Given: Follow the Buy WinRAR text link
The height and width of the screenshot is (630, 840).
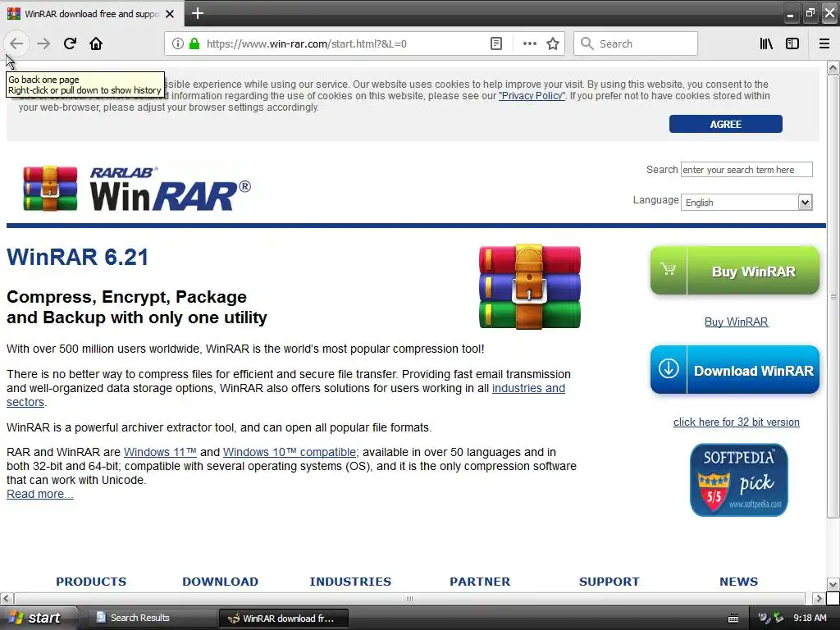Looking at the screenshot, I should click(x=736, y=322).
